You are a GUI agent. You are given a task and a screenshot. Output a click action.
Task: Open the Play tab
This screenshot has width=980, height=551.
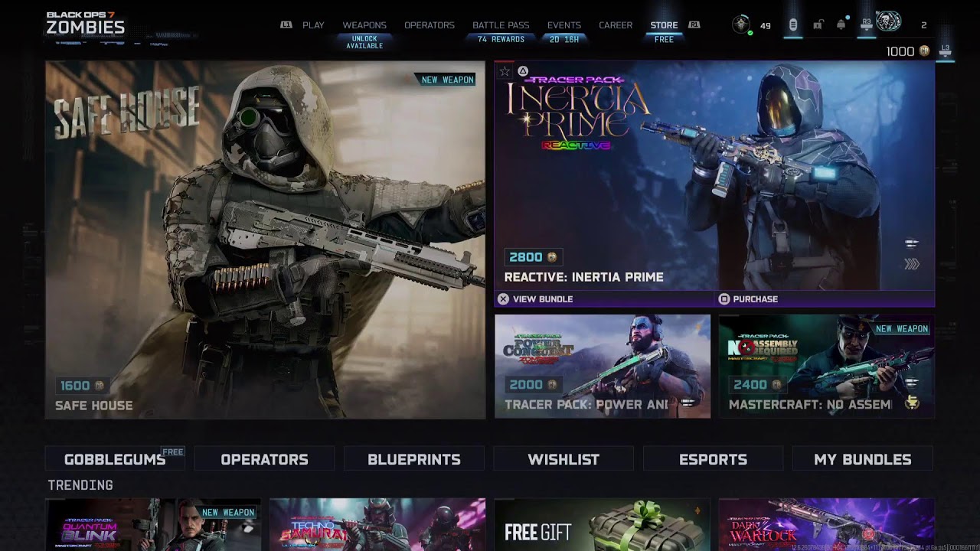click(313, 25)
